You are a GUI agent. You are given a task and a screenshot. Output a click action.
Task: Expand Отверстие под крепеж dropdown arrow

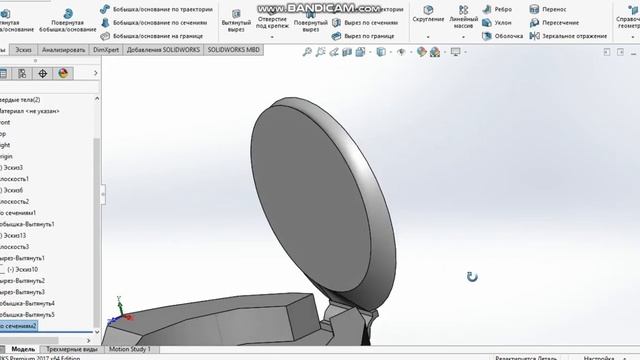tap(272, 37)
